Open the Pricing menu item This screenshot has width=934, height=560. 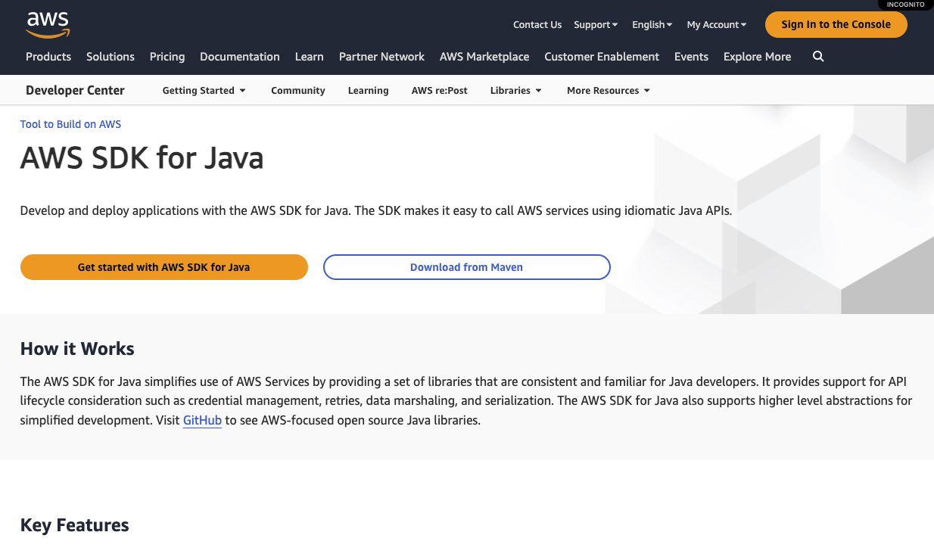[x=167, y=57]
